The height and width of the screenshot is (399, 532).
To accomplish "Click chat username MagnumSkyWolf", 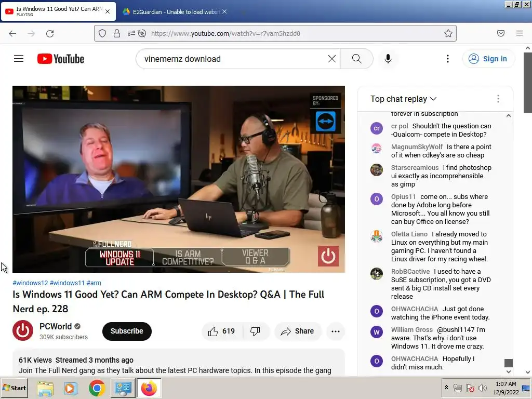I will (x=417, y=147).
